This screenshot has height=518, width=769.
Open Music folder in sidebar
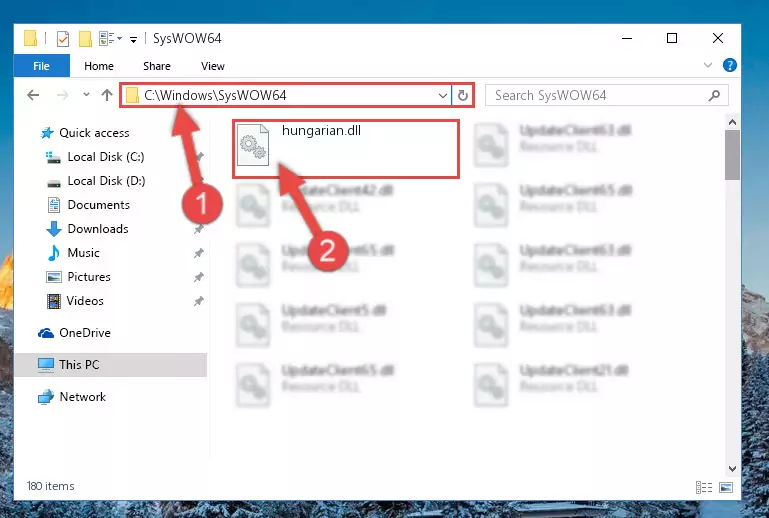(x=83, y=253)
